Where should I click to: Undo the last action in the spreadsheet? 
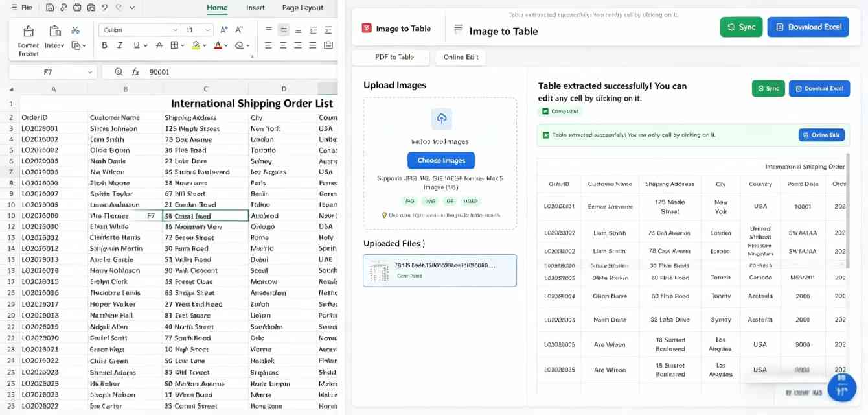104,8
